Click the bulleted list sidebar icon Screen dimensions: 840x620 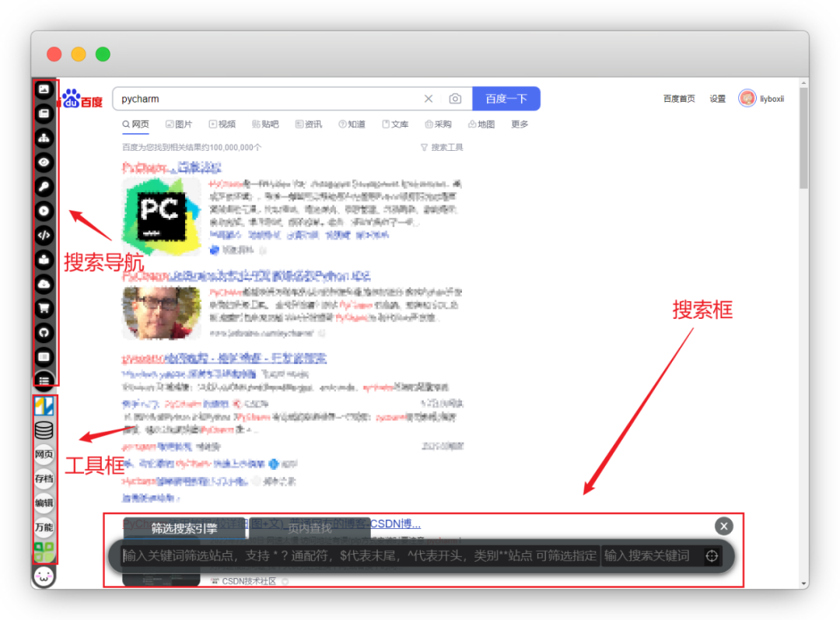coord(44,380)
